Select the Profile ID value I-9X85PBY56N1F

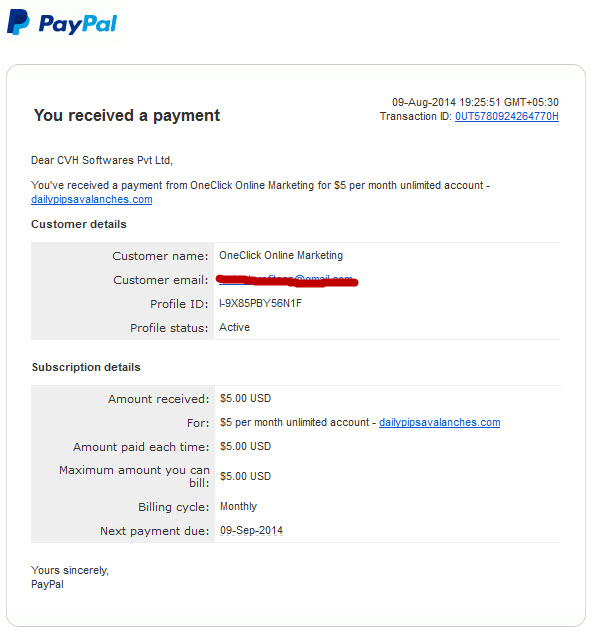point(260,303)
